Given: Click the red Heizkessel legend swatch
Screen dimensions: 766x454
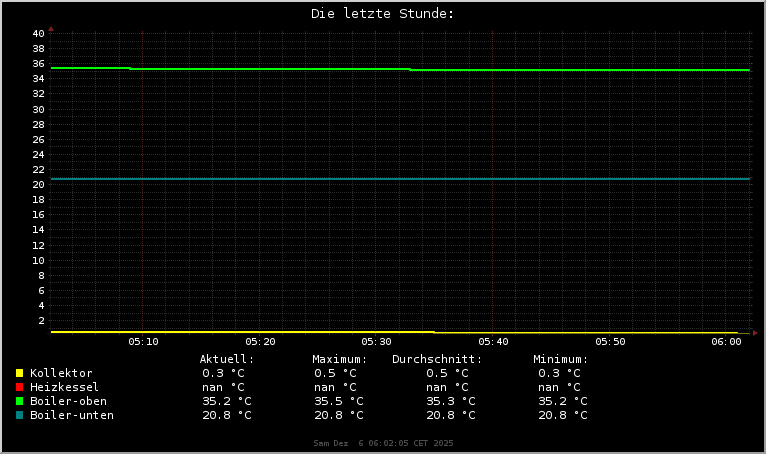Looking at the screenshot, I should (x=19, y=387).
